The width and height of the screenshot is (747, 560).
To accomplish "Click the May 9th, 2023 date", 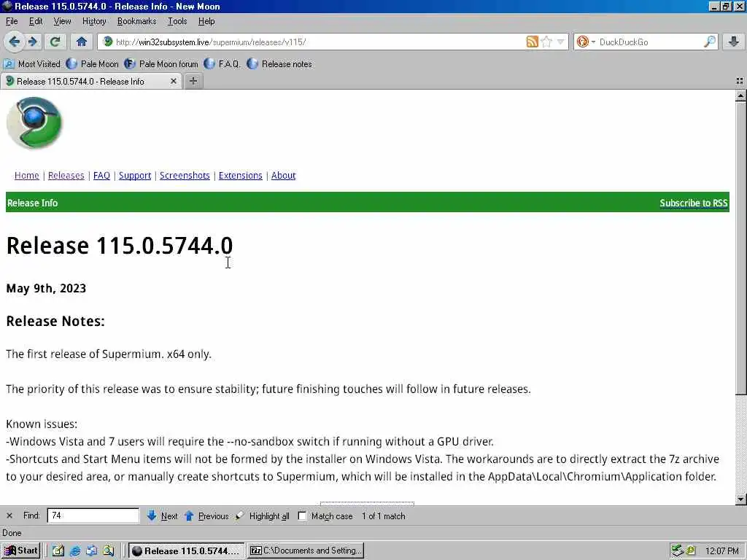I will point(46,289).
